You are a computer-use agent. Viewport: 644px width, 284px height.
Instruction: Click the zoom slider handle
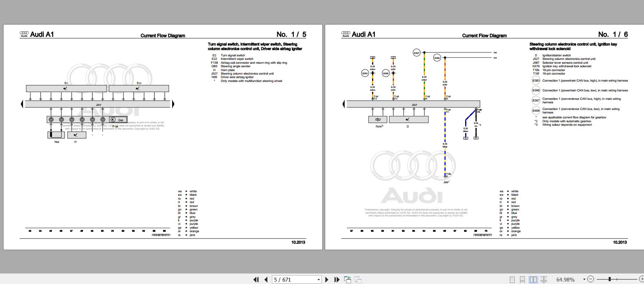[609, 279]
